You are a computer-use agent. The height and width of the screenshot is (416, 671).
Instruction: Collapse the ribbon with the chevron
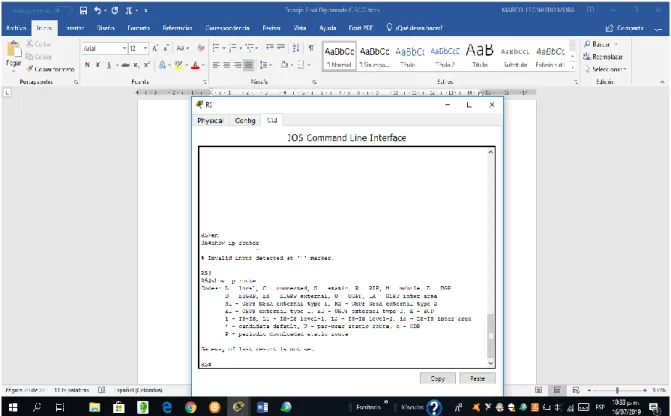click(x=662, y=82)
